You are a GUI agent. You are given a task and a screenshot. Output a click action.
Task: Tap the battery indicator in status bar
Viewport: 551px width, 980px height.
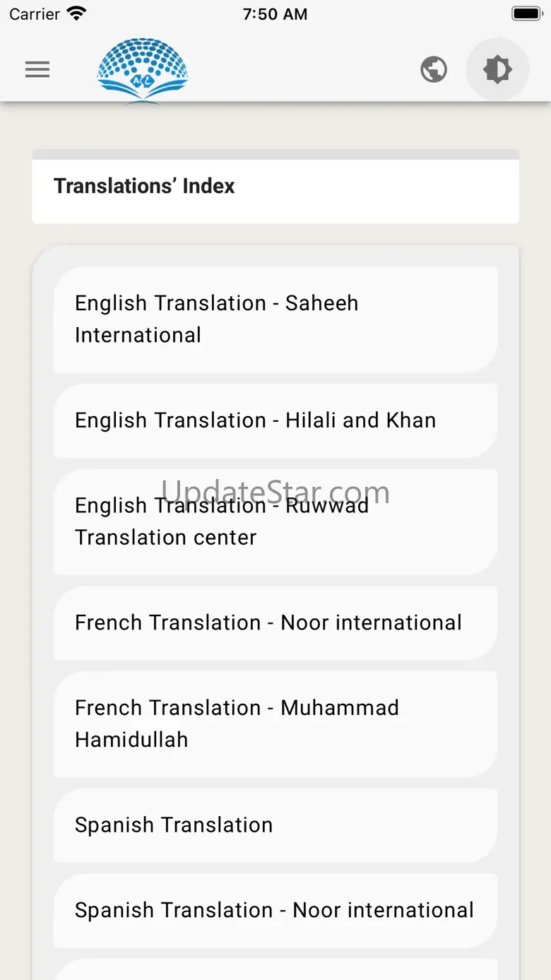click(526, 14)
